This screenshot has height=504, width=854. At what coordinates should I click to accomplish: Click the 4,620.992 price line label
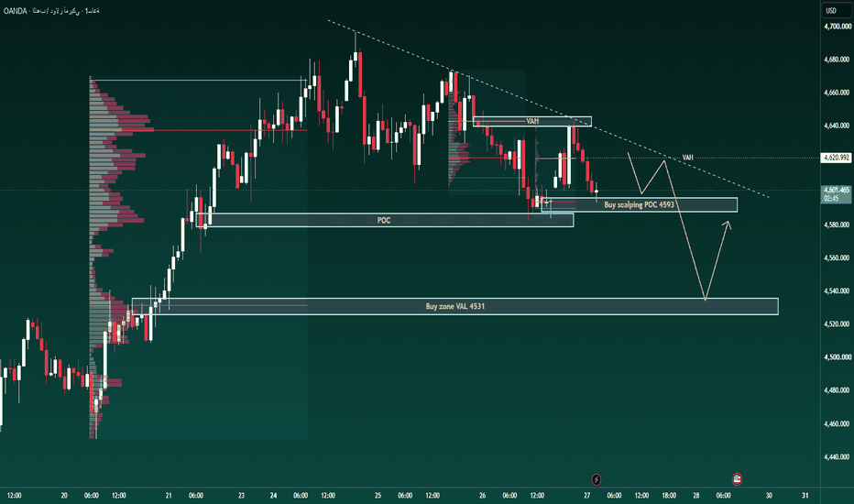[x=836, y=158]
